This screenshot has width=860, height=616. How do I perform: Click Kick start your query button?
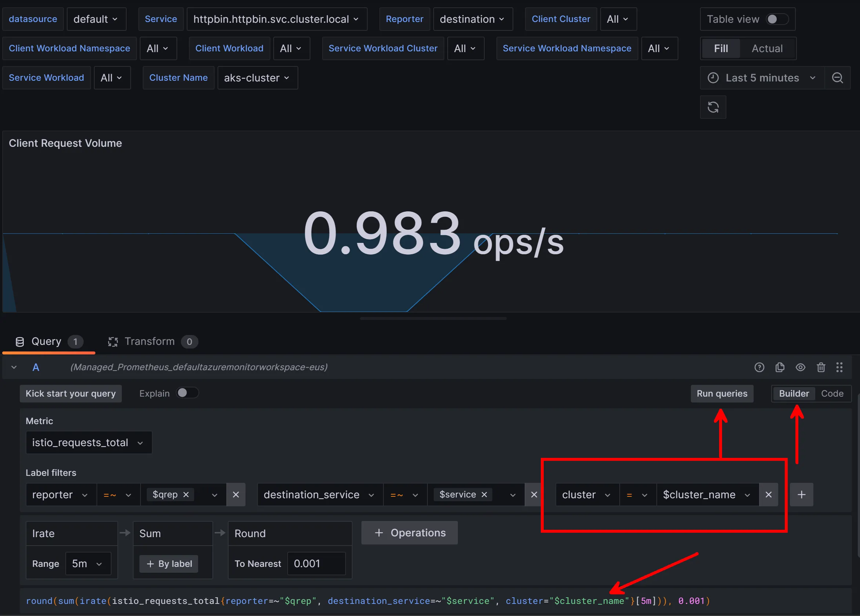[x=70, y=393]
